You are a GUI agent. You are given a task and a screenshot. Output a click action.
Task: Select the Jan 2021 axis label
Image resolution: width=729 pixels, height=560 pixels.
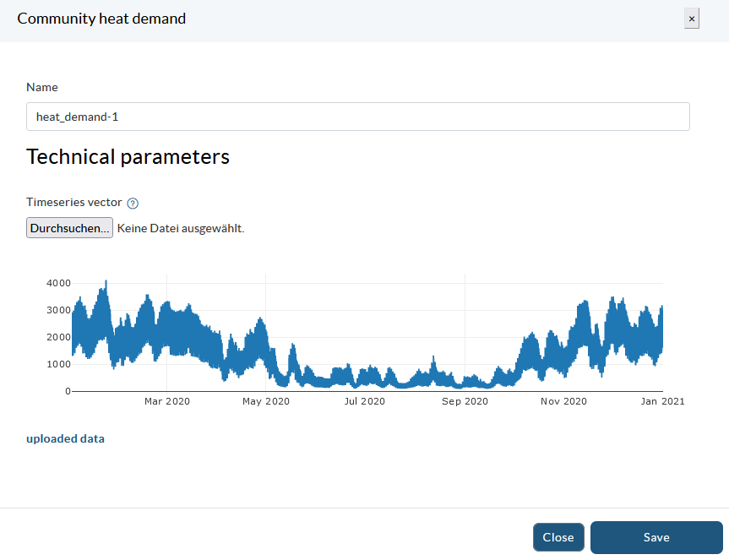click(x=662, y=401)
